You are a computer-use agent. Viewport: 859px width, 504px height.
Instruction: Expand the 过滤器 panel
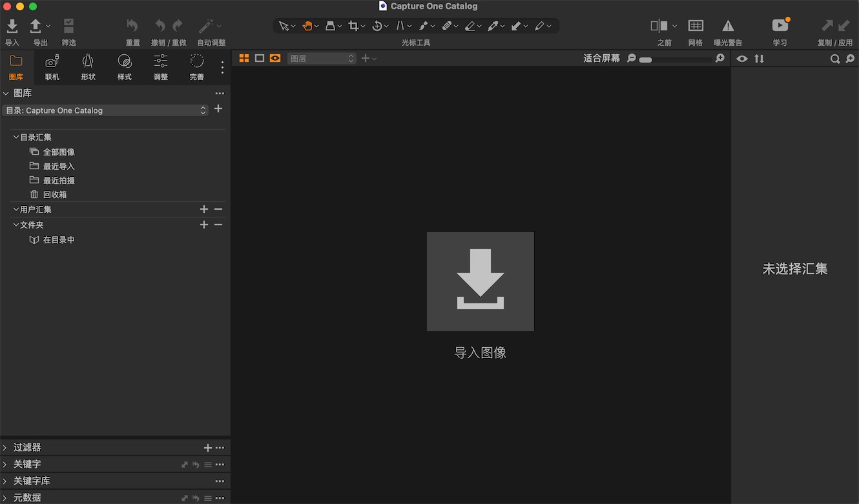(5, 447)
